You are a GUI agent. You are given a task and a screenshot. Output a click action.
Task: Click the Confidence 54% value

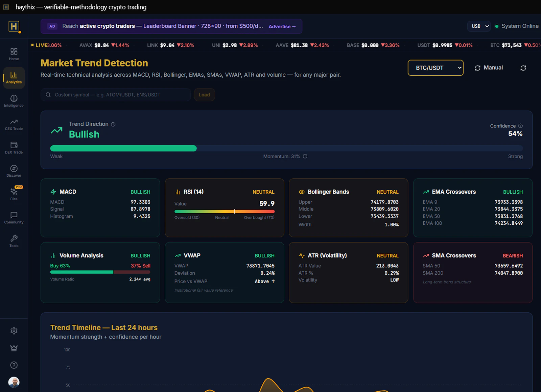515,134
